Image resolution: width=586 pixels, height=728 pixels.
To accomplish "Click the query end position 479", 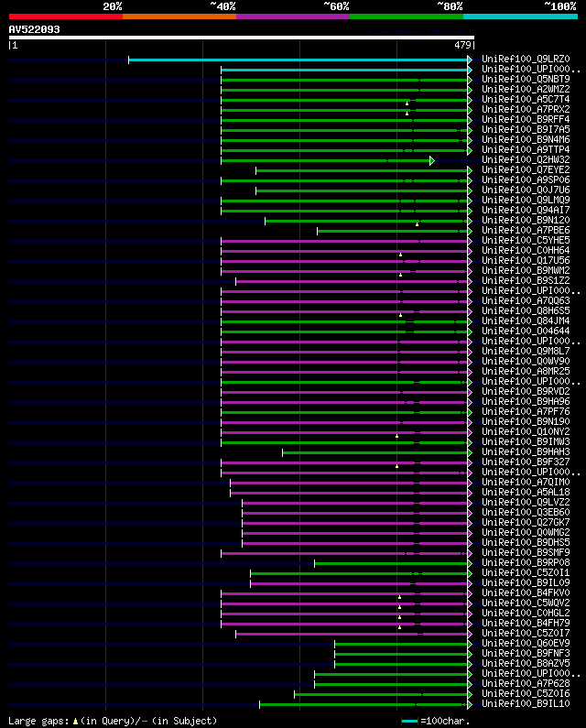I will click(463, 45).
